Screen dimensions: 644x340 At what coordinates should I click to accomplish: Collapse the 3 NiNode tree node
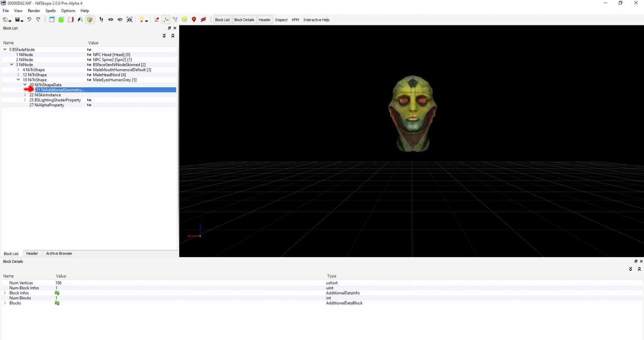pyautogui.click(x=12, y=65)
